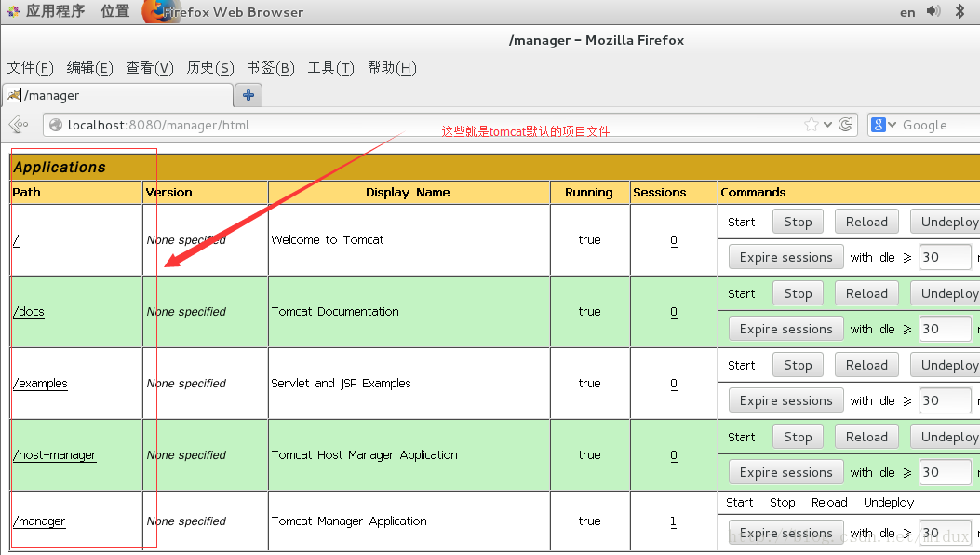
Task: Open the 书签(B) bookmarks menu
Action: (x=270, y=68)
